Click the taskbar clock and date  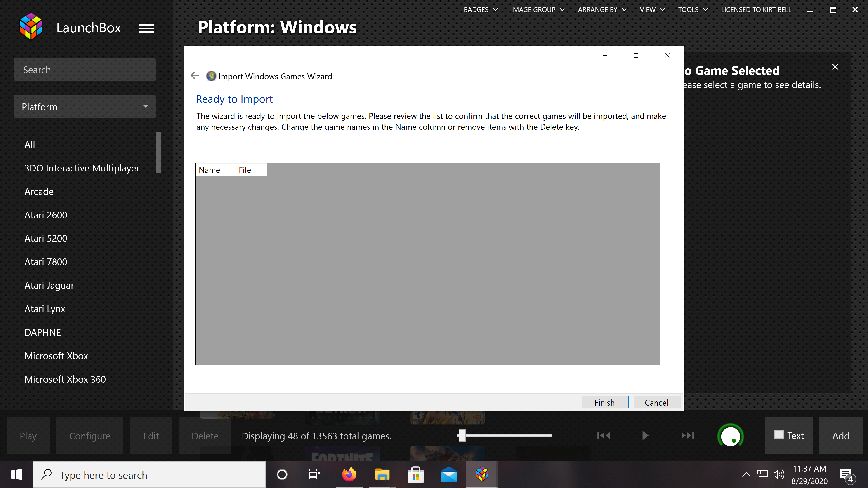click(809, 475)
